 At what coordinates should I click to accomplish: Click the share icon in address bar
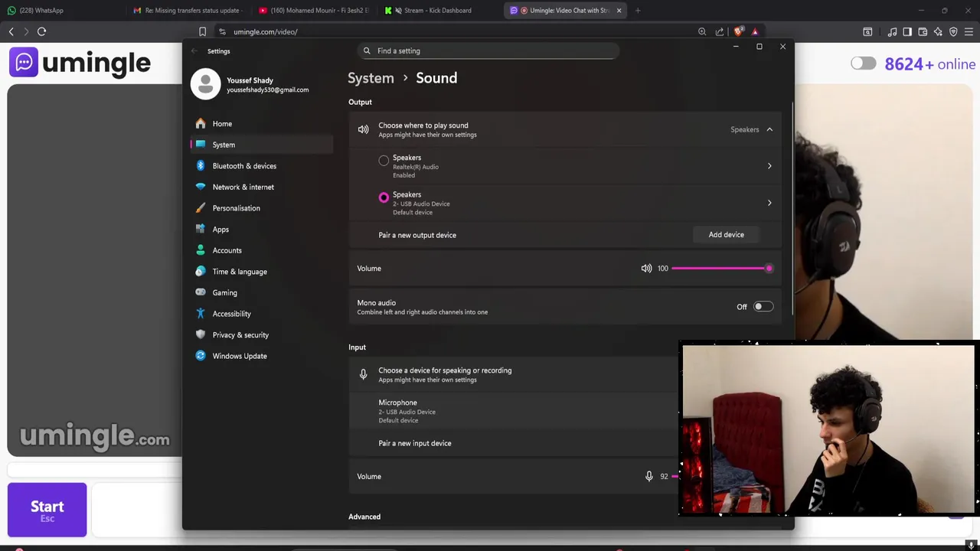click(720, 31)
